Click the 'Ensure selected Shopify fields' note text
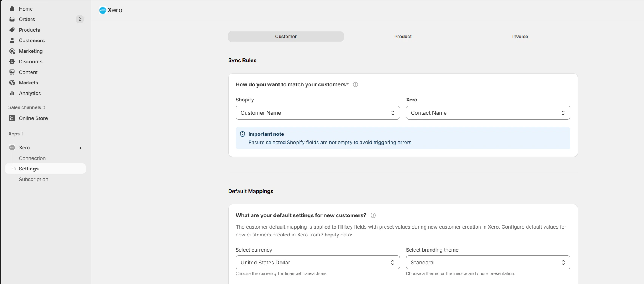Image resolution: width=644 pixels, height=284 pixels. [x=330, y=143]
